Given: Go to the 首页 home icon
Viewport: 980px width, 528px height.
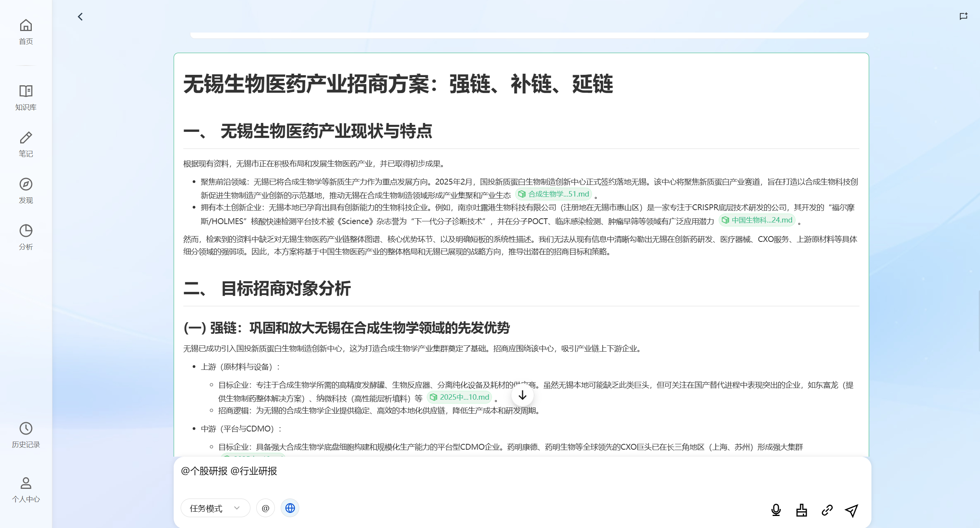Looking at the screenshot, I should [x=26, y=32].
